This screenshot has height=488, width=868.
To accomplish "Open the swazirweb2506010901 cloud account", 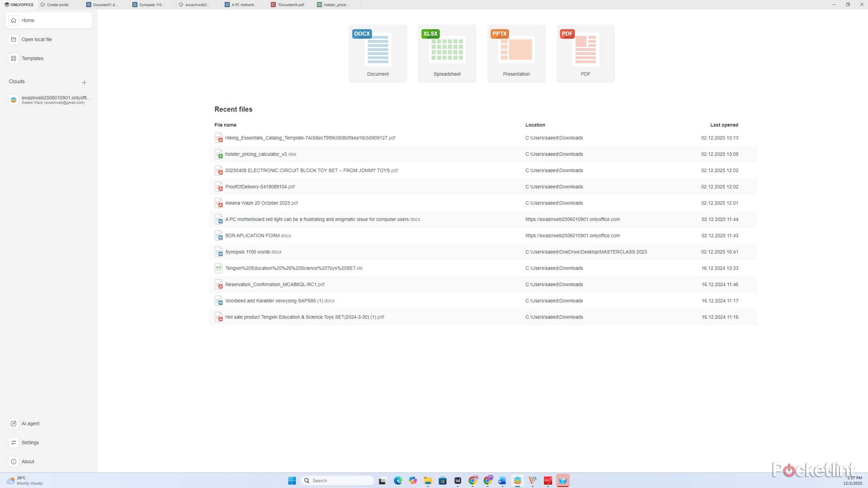I will point(50,100).
